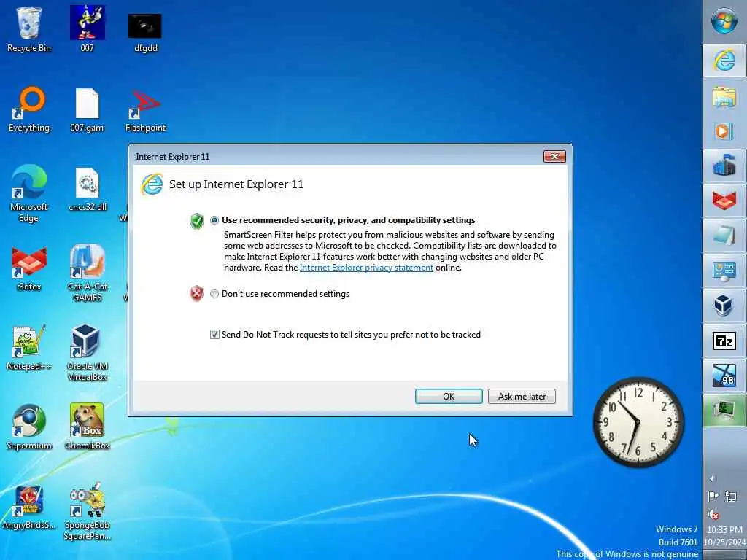Image resolution: width=747 pixels, height=560 pixels.
Task: Show hidden tray icons arrow
Action: pos(712,478)
